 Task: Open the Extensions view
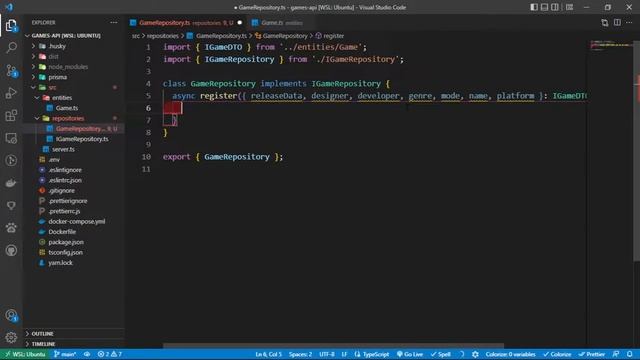tap(11, 116)
